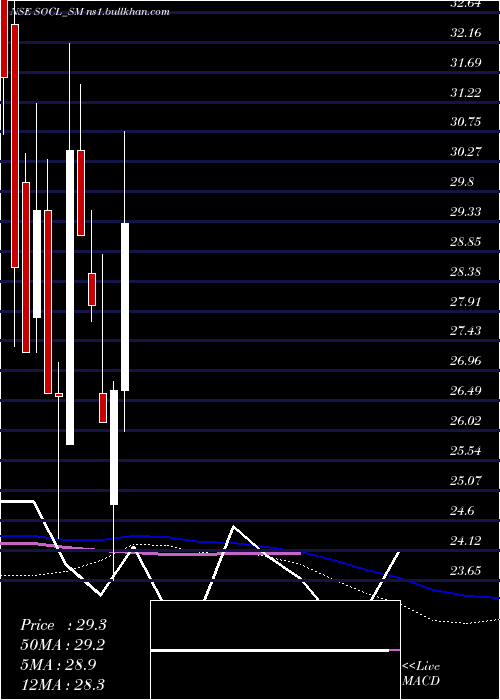Click the tallest white candlestick near 30.27
The height and width of the screenshot is (700, 500).
(x=70, y=297)
